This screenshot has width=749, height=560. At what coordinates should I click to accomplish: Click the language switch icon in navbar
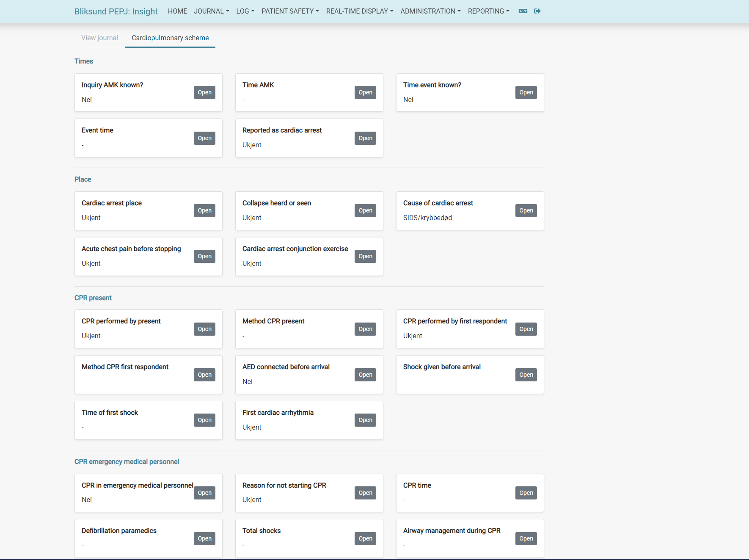[x=523, y=11]
